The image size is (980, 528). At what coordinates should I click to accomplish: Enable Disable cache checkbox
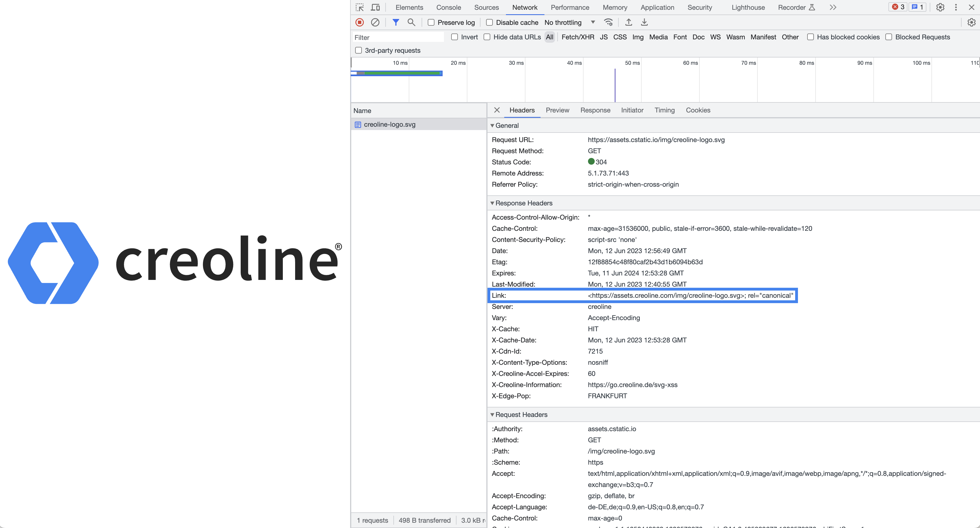tap(489, 22)
